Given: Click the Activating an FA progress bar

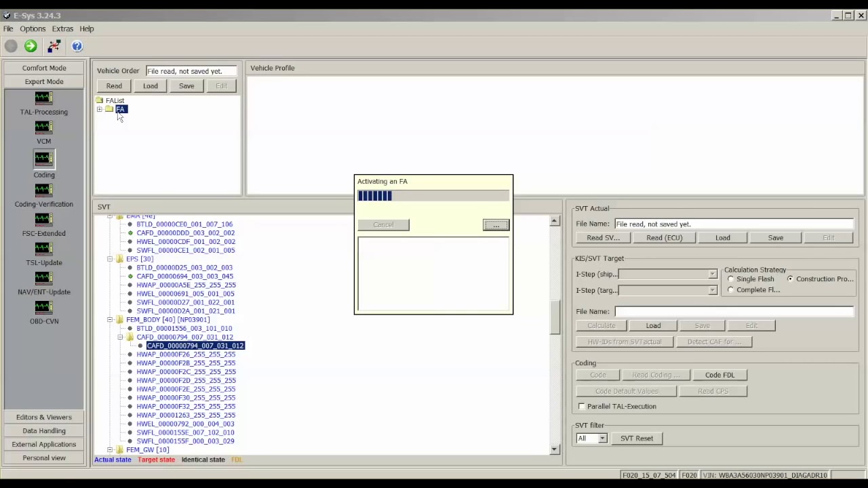Looking at the screenshot, I should pyautogui.click(x=433, y=196).
